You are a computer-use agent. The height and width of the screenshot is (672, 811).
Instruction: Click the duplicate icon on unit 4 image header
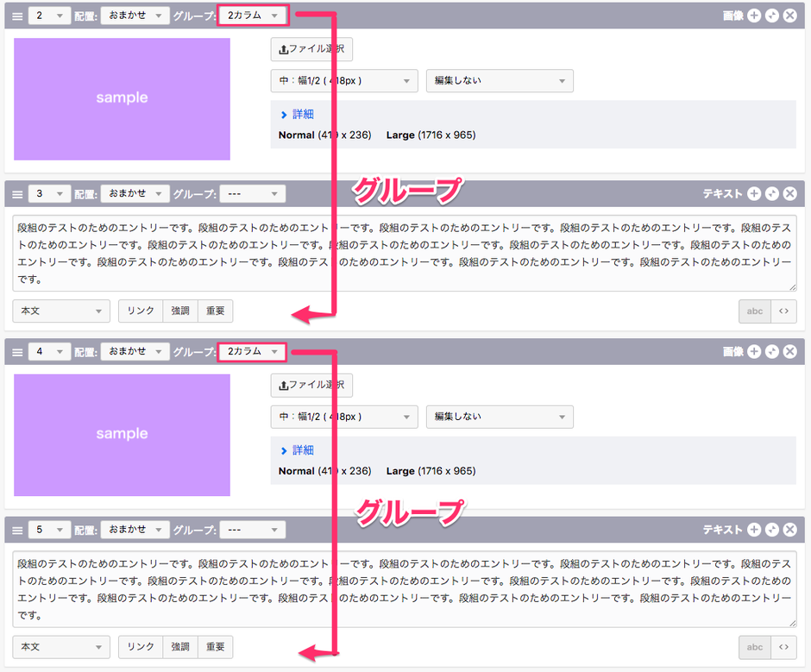(772, 352)
